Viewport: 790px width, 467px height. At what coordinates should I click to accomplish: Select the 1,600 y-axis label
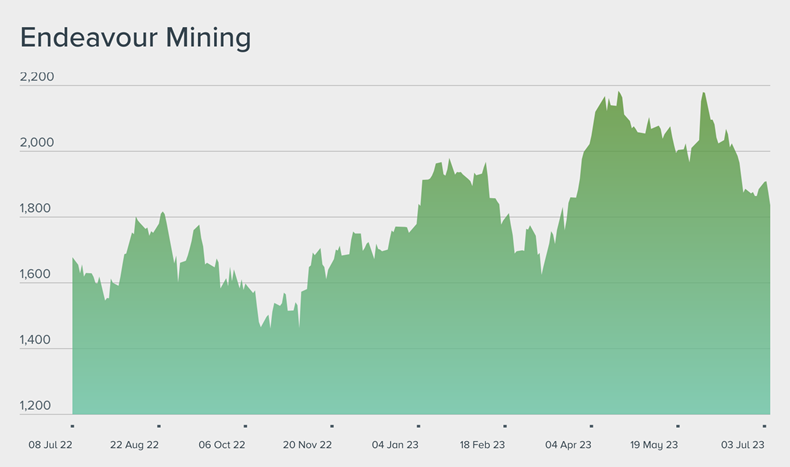pyautogui.click(x=35, y=274)
